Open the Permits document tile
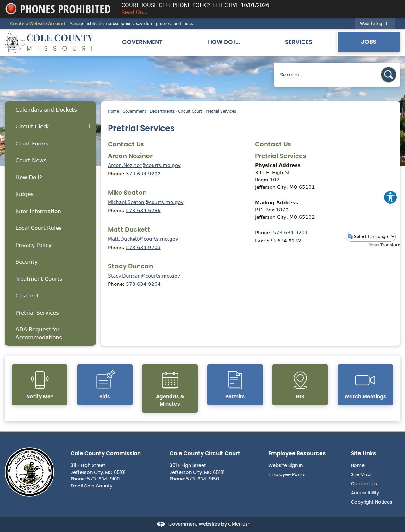This screenshot has width=405, height=532. [235, 385]
